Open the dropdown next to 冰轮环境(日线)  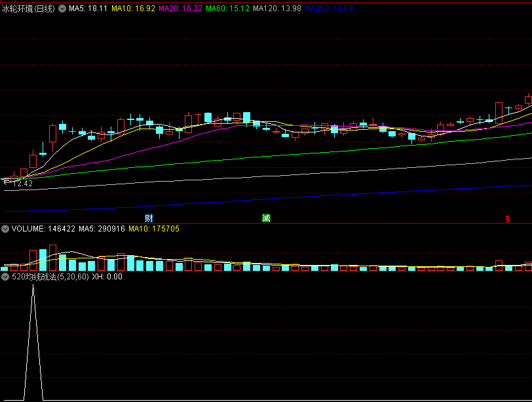coord(62,9)
